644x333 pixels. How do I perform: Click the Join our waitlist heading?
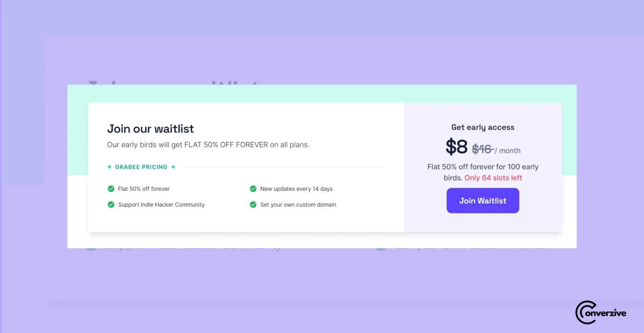point(151,129)
